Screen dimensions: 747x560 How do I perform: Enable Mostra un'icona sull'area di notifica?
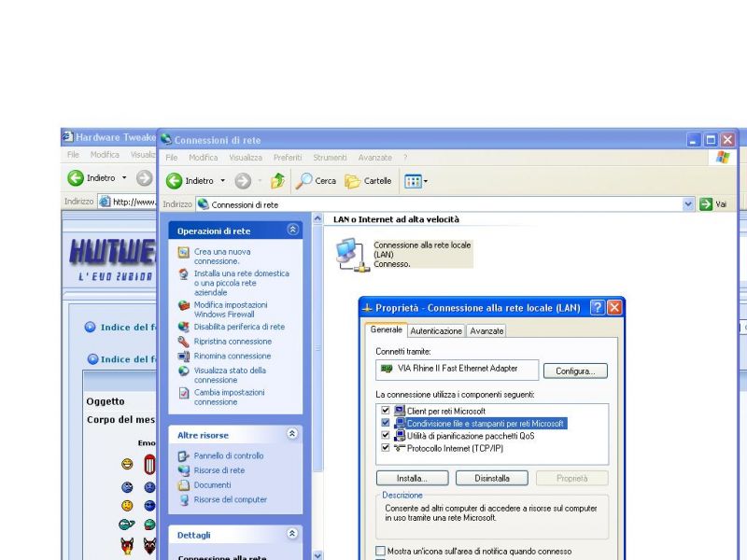380,551
